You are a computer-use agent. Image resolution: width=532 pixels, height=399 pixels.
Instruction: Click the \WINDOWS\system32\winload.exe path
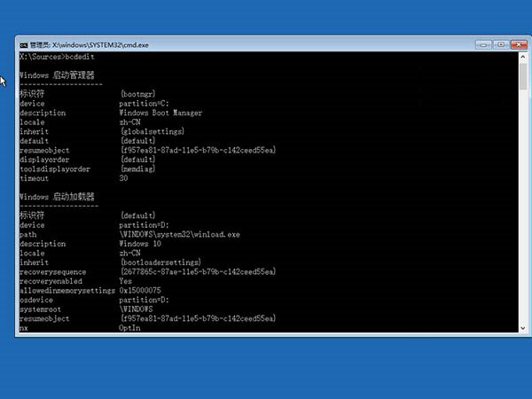tap(177, 234)
